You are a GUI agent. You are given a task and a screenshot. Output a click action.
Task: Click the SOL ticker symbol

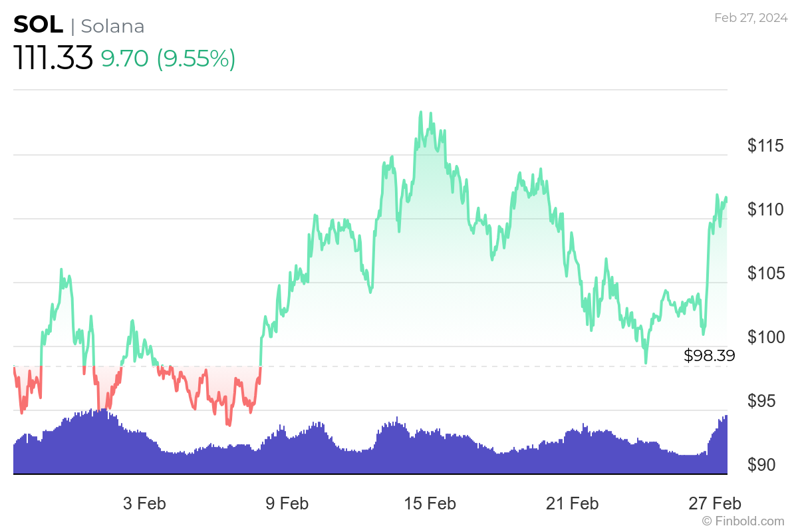[x=39, y=25]
